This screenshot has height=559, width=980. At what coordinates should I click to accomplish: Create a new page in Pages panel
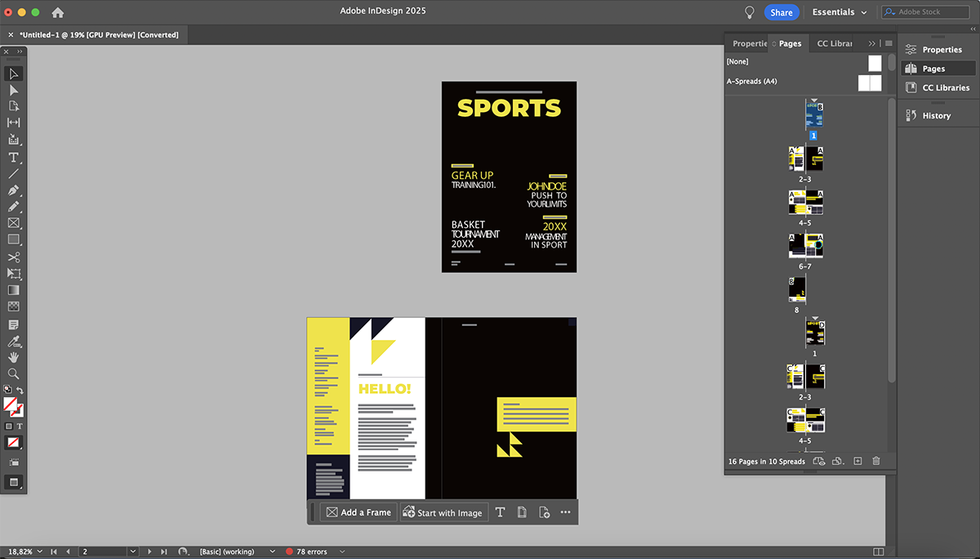coord(857,462)
